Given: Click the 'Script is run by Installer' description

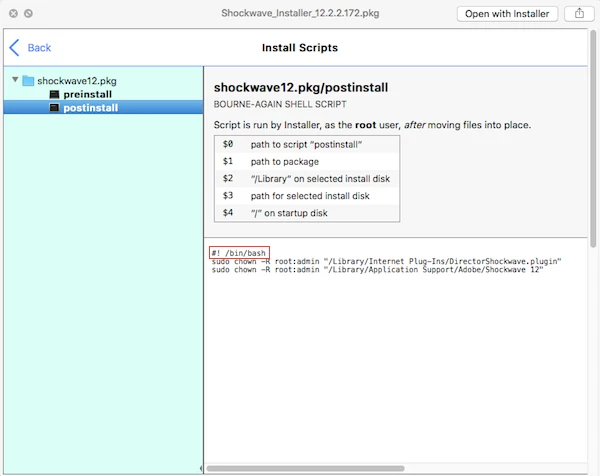Looking at the screenshot, I should 372,125.
